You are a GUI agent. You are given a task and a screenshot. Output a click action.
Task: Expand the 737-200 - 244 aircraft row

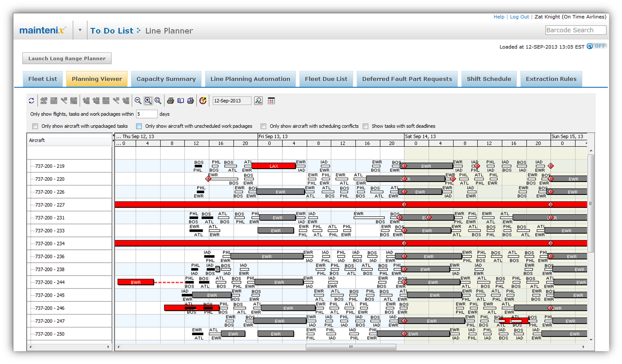(32, 282)
